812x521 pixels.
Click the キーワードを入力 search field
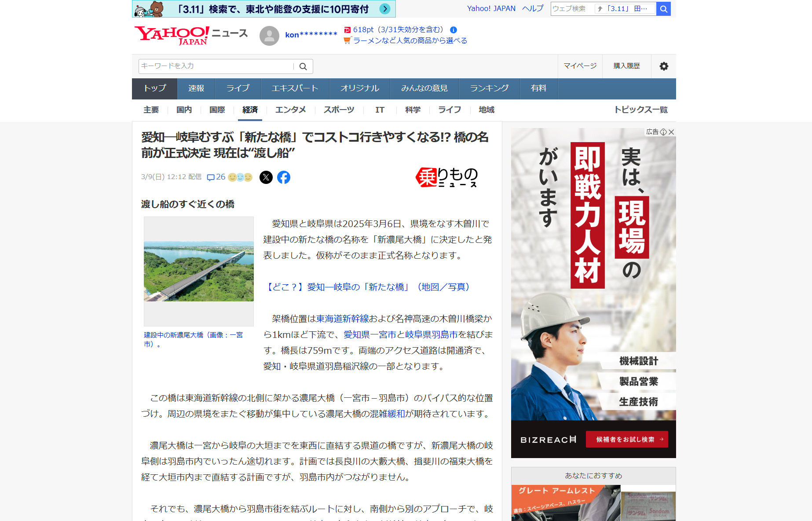(x=216, y=66)
